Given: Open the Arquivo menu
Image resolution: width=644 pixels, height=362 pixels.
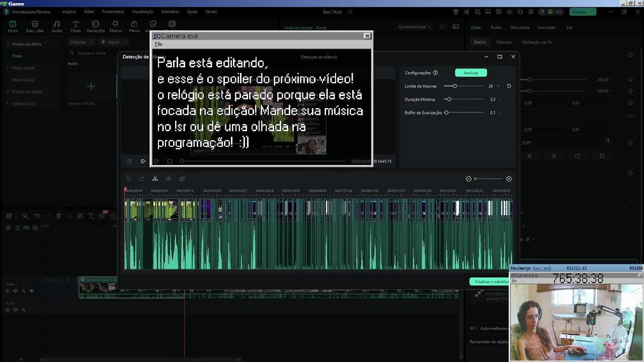Looking at the screenshot, I should tap(69, 12).
